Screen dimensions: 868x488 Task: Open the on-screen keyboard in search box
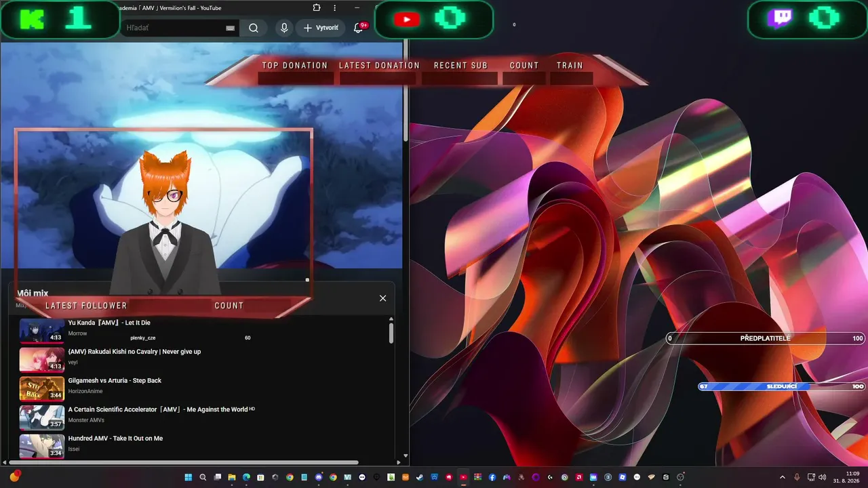click(230, 28)
